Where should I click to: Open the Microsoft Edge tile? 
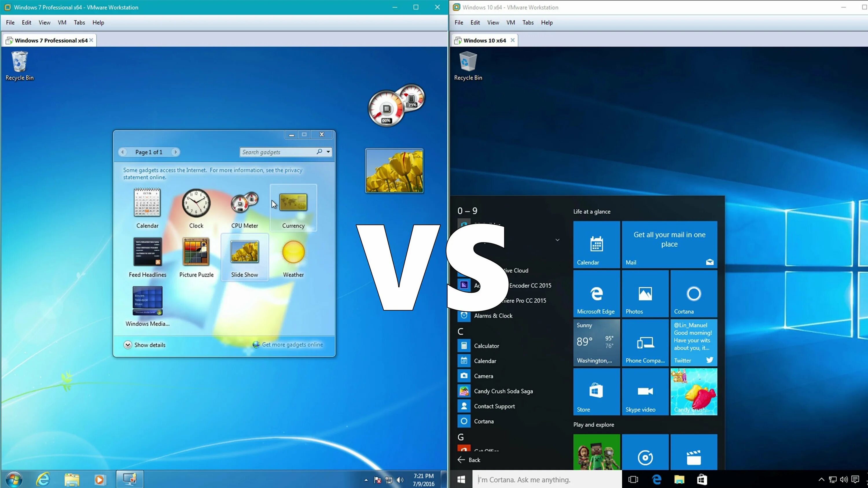(x=595, y=294)
